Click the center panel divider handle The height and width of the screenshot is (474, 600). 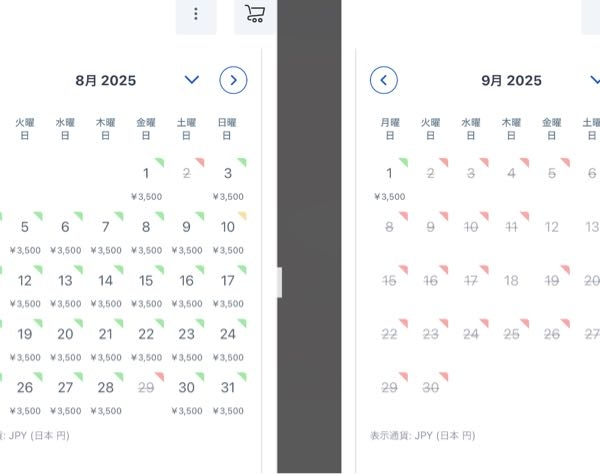click(280, 282)
